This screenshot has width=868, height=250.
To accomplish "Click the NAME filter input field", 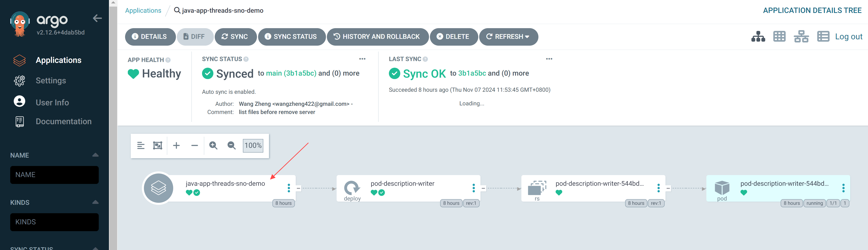I will [54, 175].
